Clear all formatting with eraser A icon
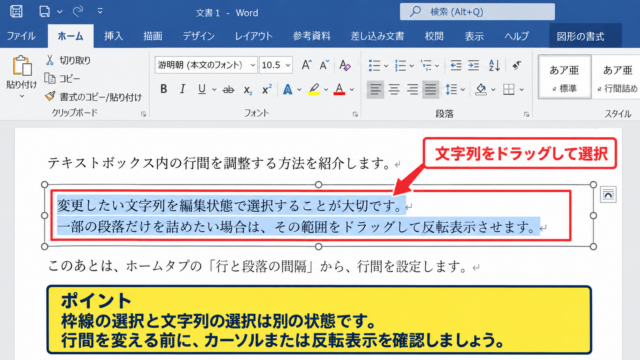Screen dimensions: 640x360 point(345,65)
